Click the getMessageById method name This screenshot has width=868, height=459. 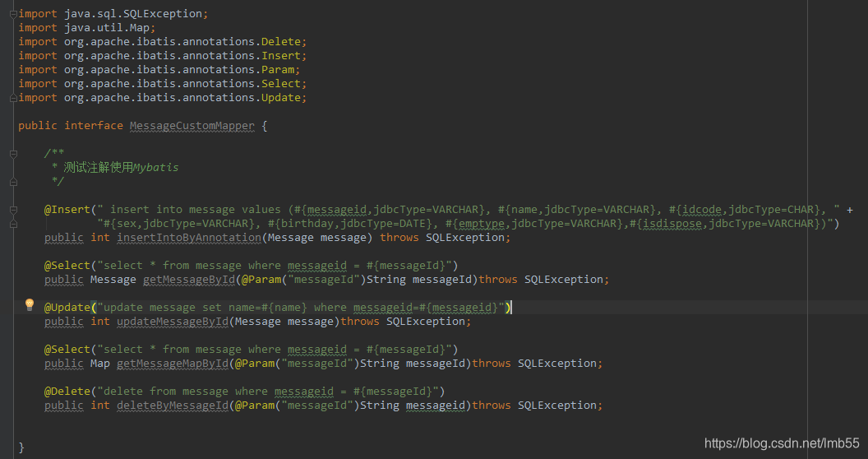(189, 280)
